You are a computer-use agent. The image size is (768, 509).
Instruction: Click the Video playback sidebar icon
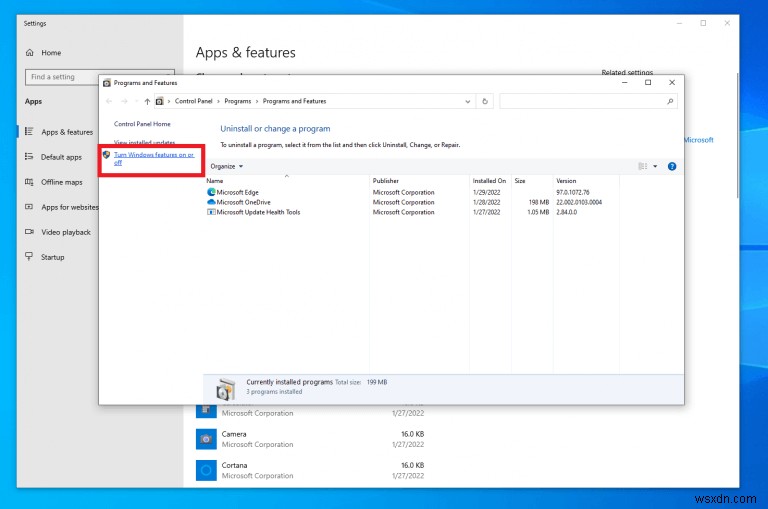29,232
